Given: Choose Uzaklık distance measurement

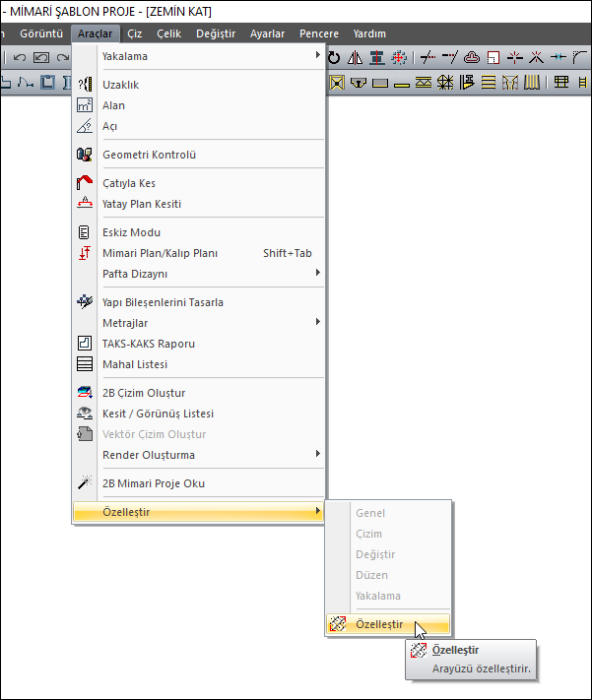Looking at the screenshot, I should [199, 85].
